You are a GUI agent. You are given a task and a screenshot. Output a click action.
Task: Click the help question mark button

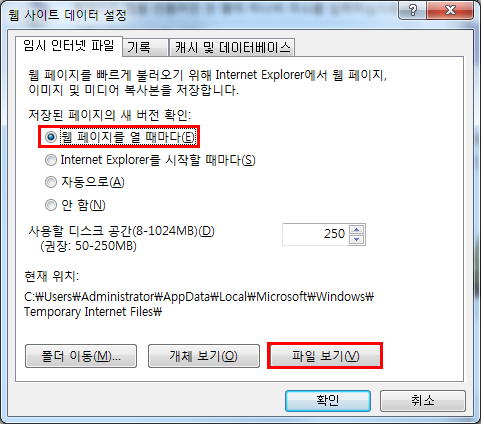pos(413,10)
